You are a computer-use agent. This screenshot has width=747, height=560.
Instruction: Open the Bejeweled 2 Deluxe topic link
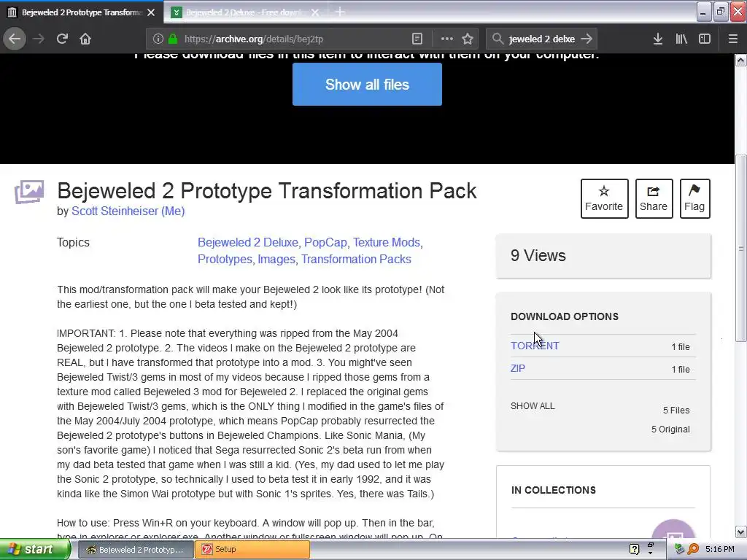248,242
